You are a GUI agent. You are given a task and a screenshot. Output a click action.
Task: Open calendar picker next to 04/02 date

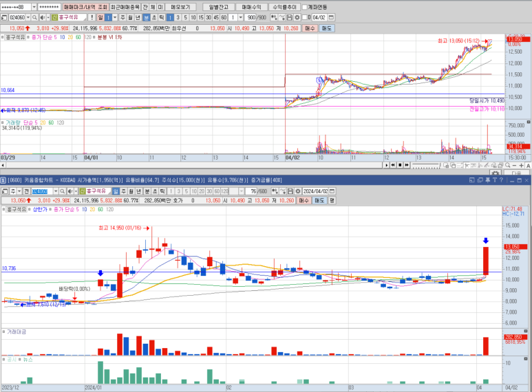[331, 17]
